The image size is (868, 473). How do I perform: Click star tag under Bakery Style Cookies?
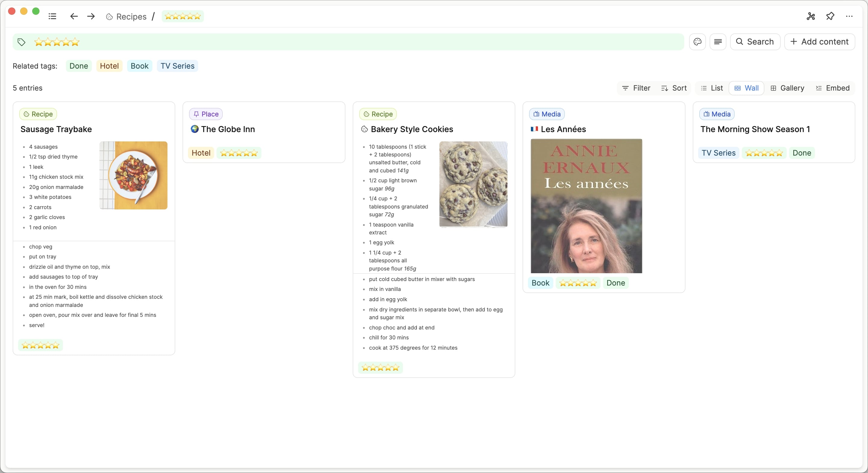coord(380,368)
